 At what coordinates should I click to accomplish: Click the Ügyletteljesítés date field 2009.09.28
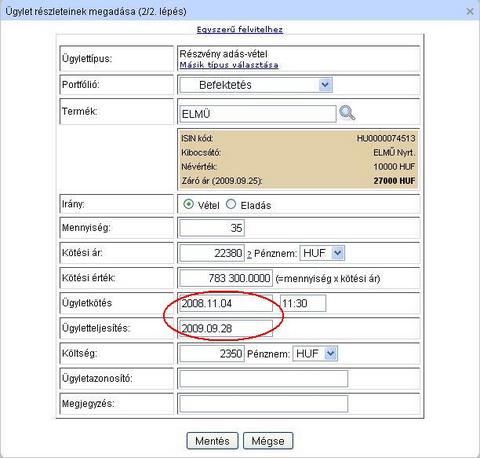(x=226, y=328)
